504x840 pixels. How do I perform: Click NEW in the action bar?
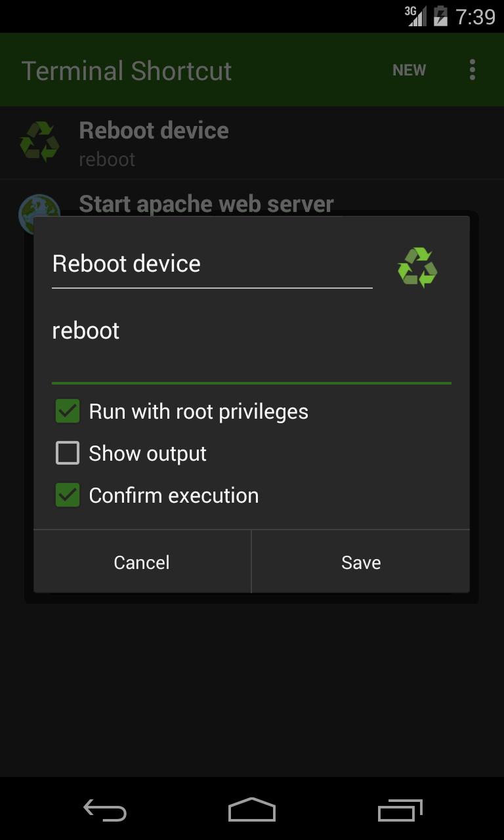[x=409, y=70]
